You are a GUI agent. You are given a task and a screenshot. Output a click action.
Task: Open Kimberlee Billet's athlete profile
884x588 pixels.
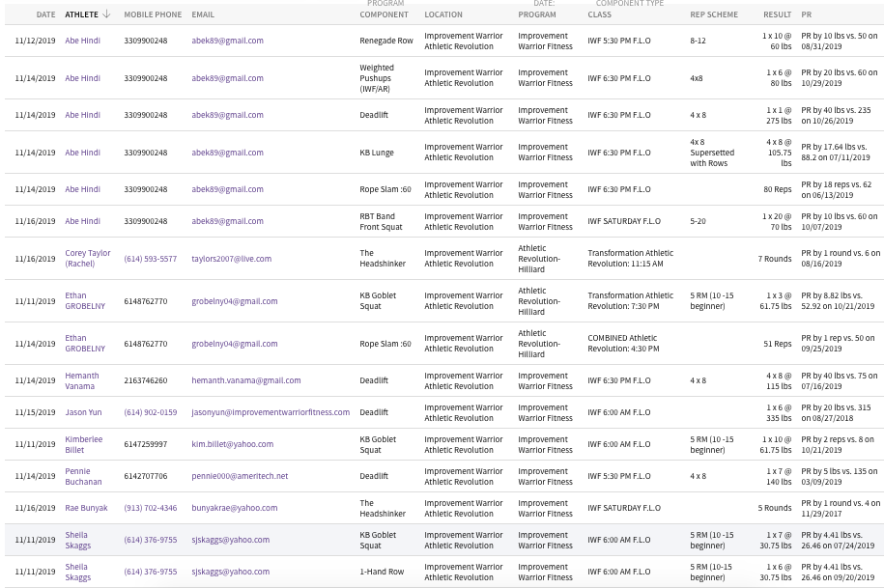click(83, 444)
